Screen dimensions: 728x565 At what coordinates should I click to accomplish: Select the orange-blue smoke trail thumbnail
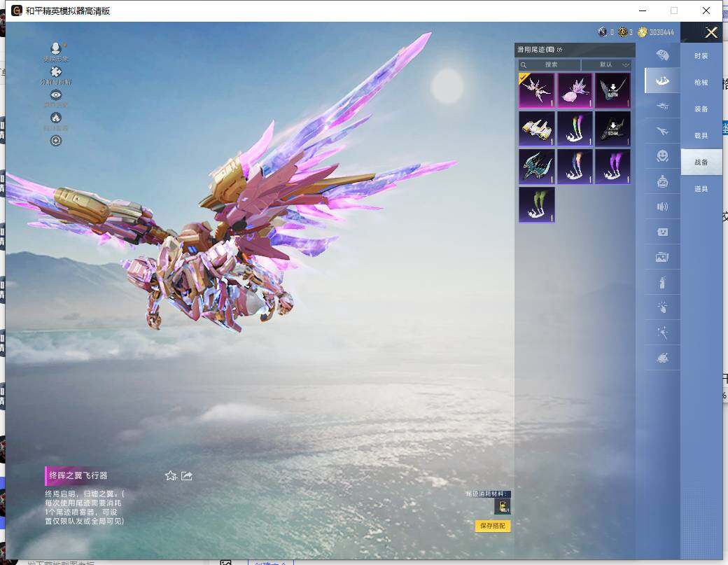(x=575, y=167)
